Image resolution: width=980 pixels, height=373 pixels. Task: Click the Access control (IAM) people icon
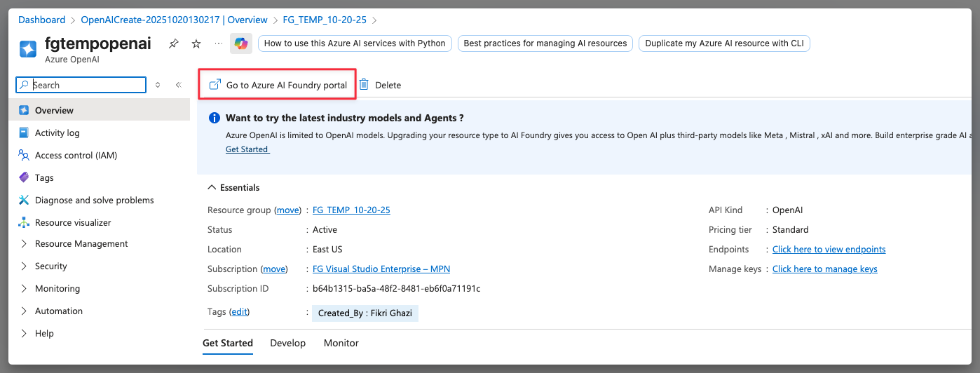(24, 155)
